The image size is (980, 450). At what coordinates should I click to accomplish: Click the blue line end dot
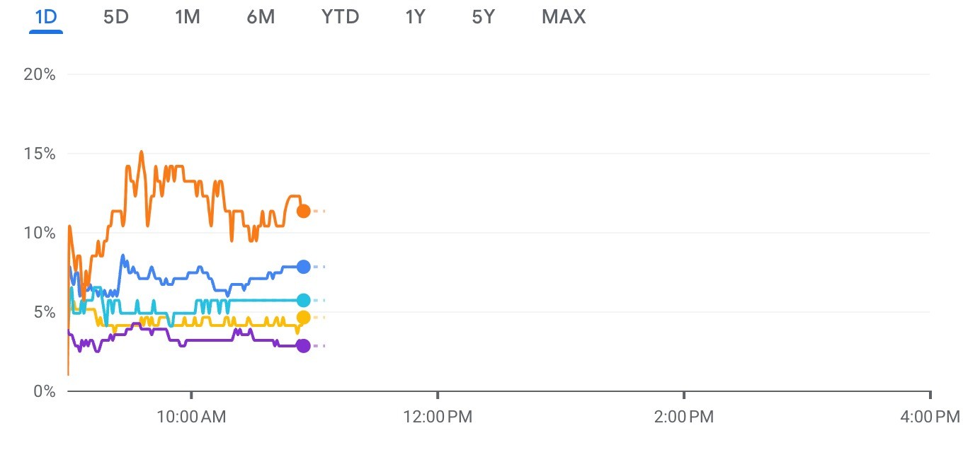[x=303, y=267]
